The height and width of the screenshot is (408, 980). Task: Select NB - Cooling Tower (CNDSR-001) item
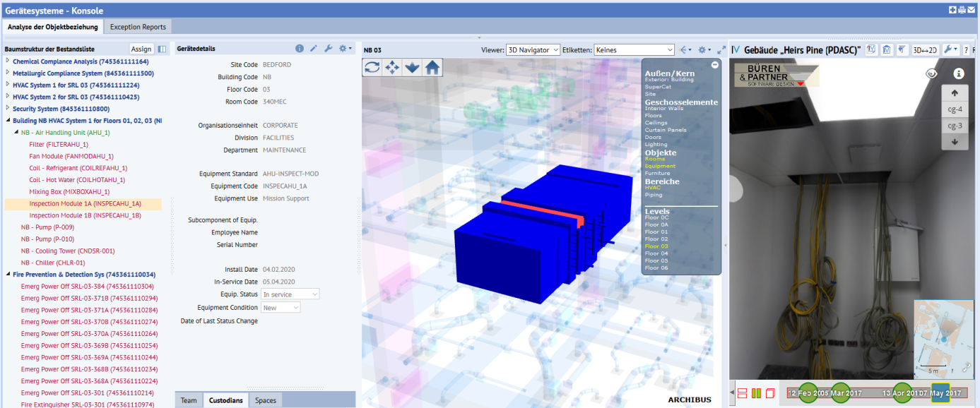point(68,251)
